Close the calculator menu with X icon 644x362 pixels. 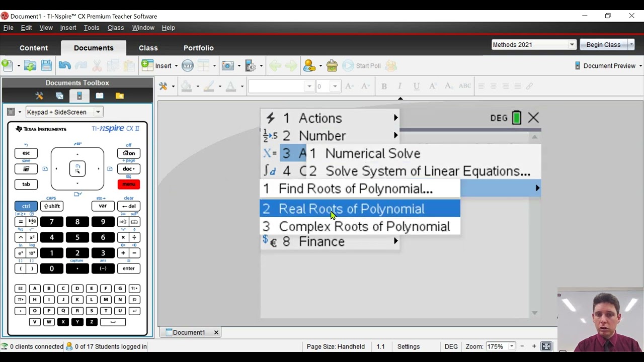point(533,118)
